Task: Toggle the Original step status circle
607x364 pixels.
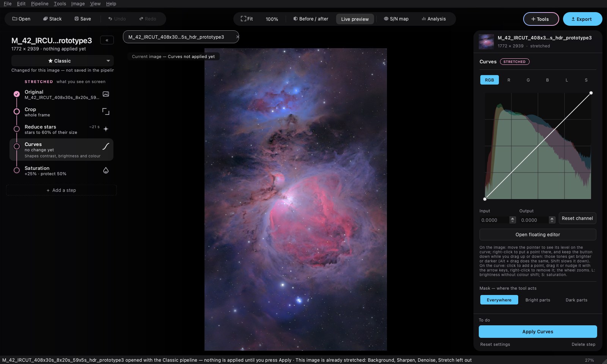Action: [x=17, y=94]
